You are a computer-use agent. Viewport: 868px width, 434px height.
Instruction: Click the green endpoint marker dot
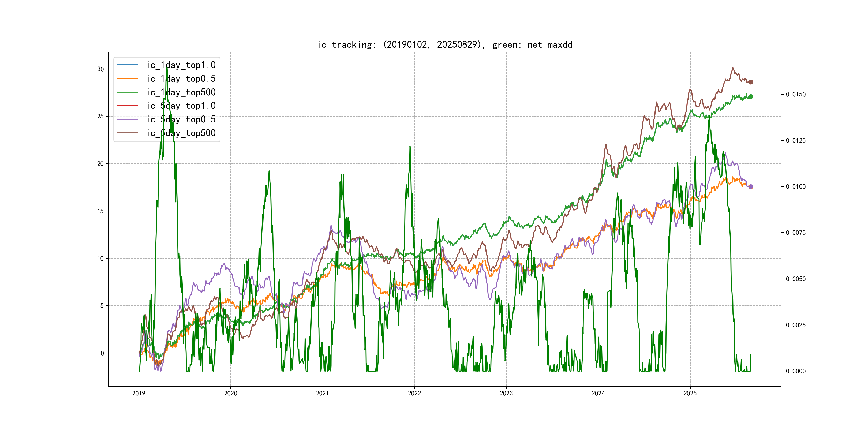[751, 97]
